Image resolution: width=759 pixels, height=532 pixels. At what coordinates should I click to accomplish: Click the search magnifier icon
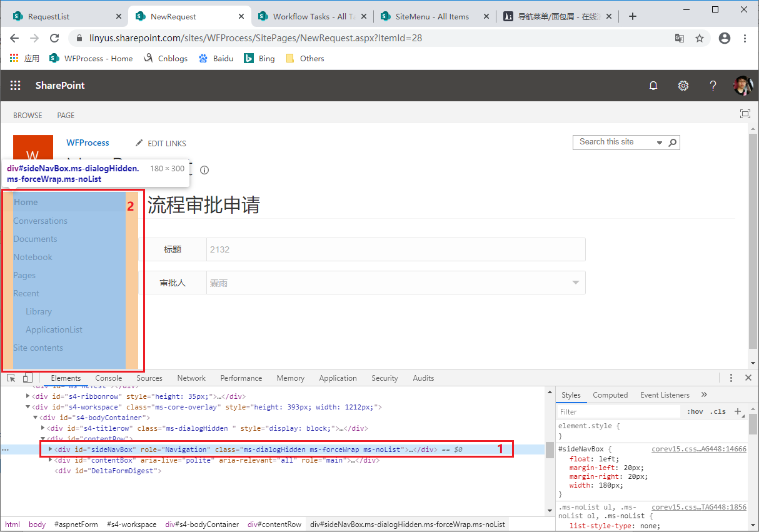click(673, 142)
